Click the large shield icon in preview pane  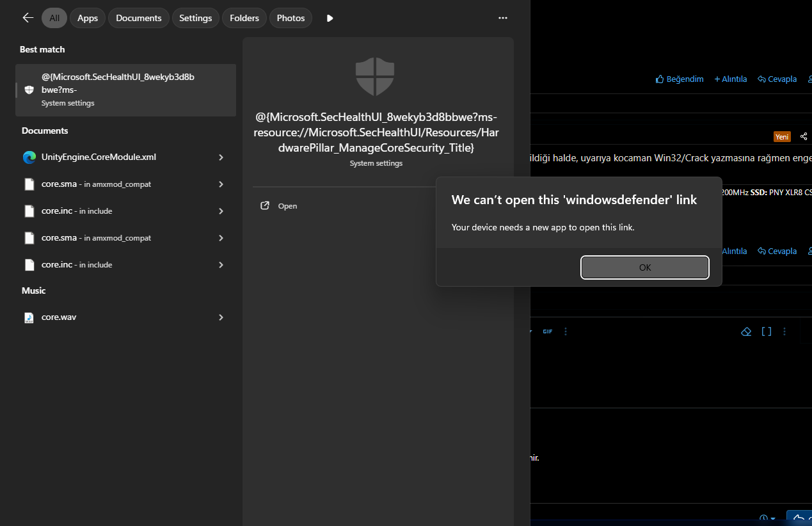coord(375,76)
